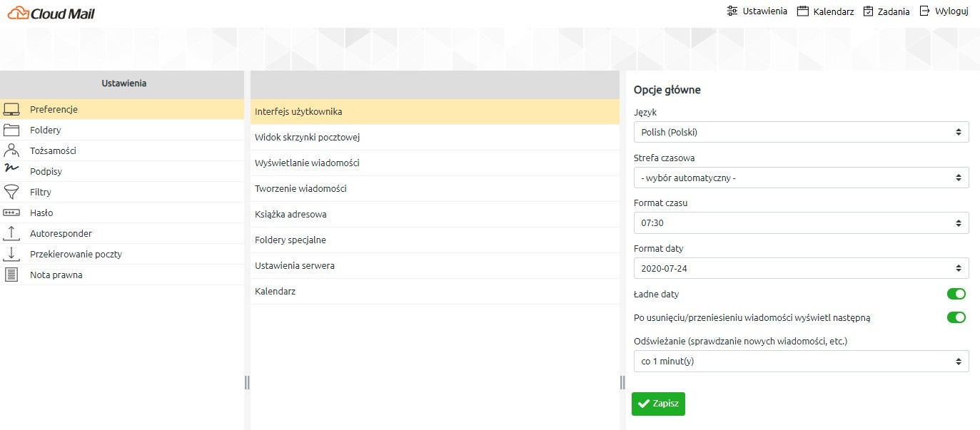
Task: Select the Preferencje settings section
Action: 122,109
